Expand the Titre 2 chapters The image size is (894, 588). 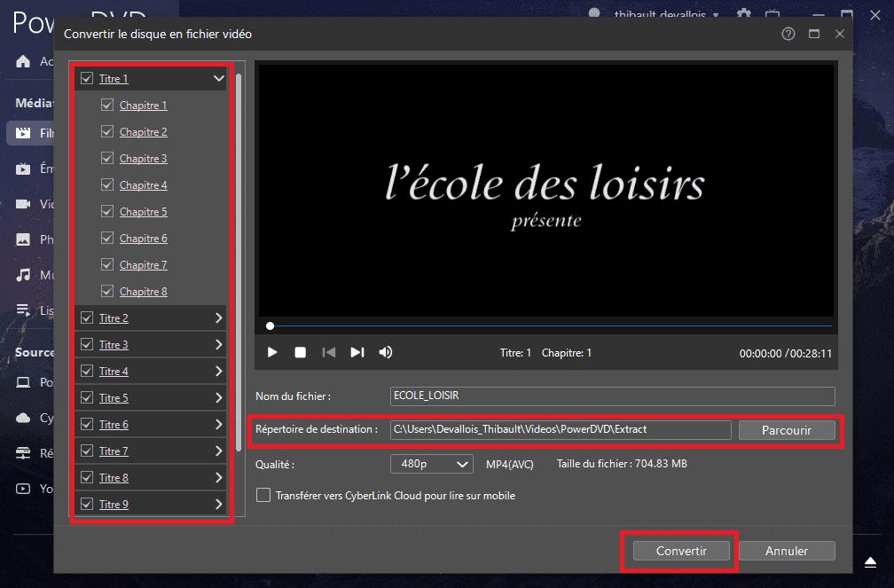[x=219, y=318]
